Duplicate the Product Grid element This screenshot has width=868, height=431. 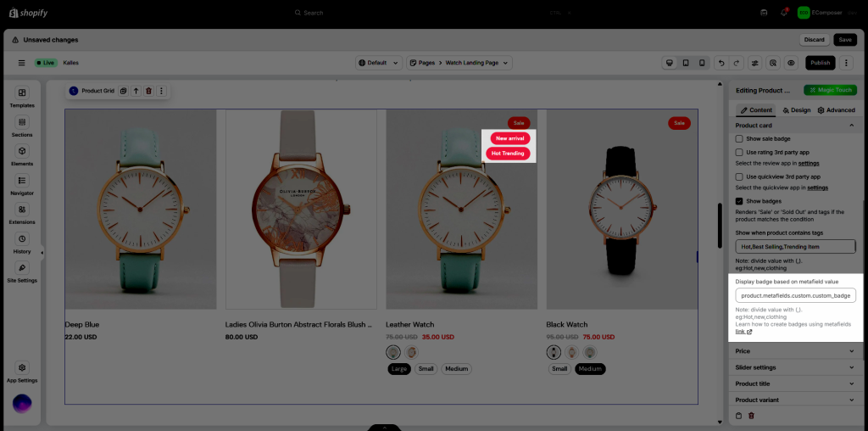(123, 91)
